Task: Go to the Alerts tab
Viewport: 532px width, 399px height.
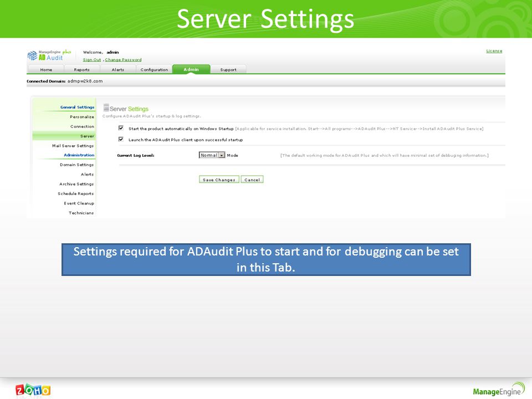Action: tap(117, 70)
